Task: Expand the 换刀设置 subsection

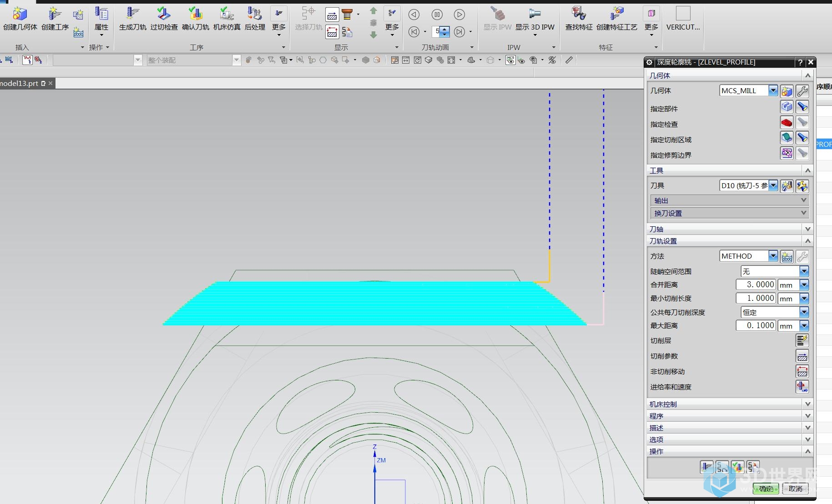Action: [x=730, y=213]
